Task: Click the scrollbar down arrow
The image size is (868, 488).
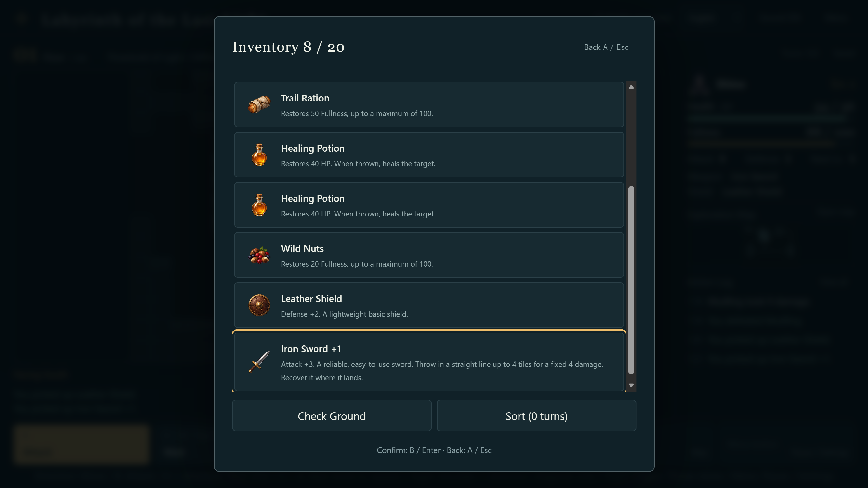Action: [631, 385]
